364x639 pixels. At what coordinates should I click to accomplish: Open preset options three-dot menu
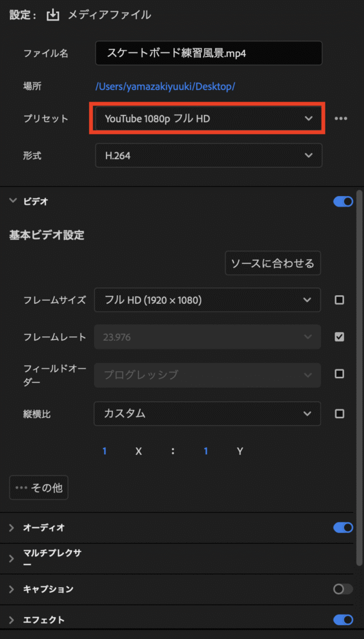(x=341, y=119)
